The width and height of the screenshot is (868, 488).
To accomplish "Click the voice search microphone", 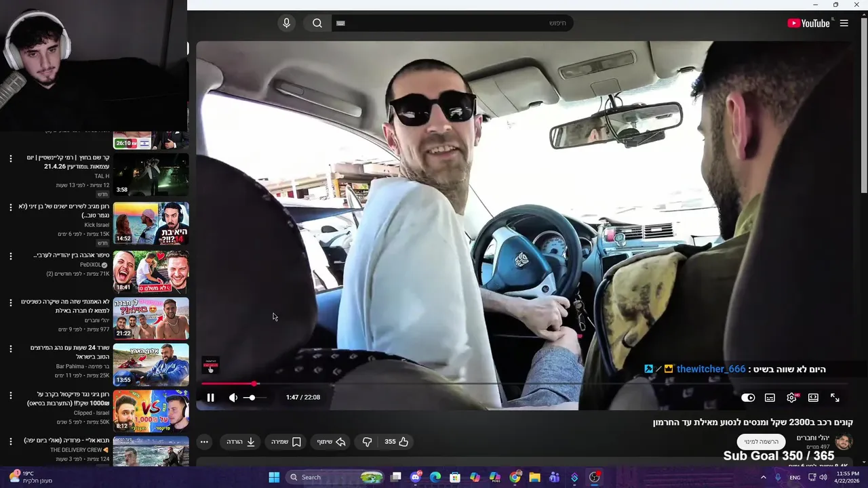I will [x=286, y=23].
